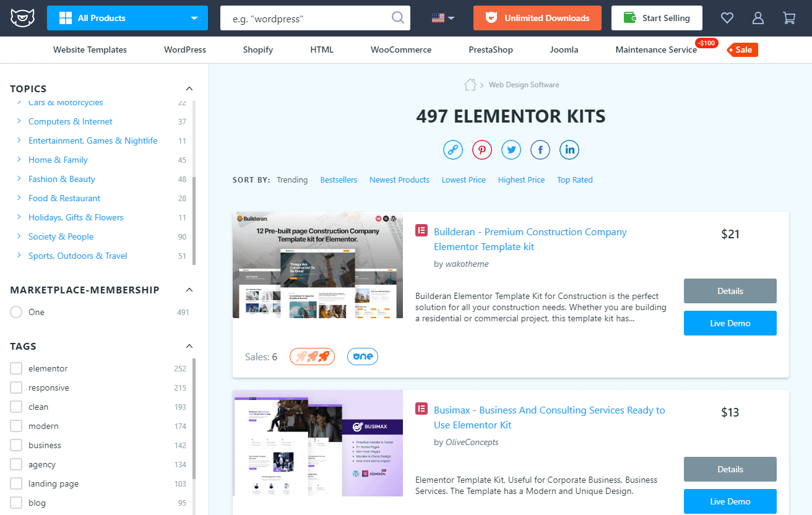Screen dimensions: 812x515
Task: Open WordPress menu
Action: click(x=185, y=50)
